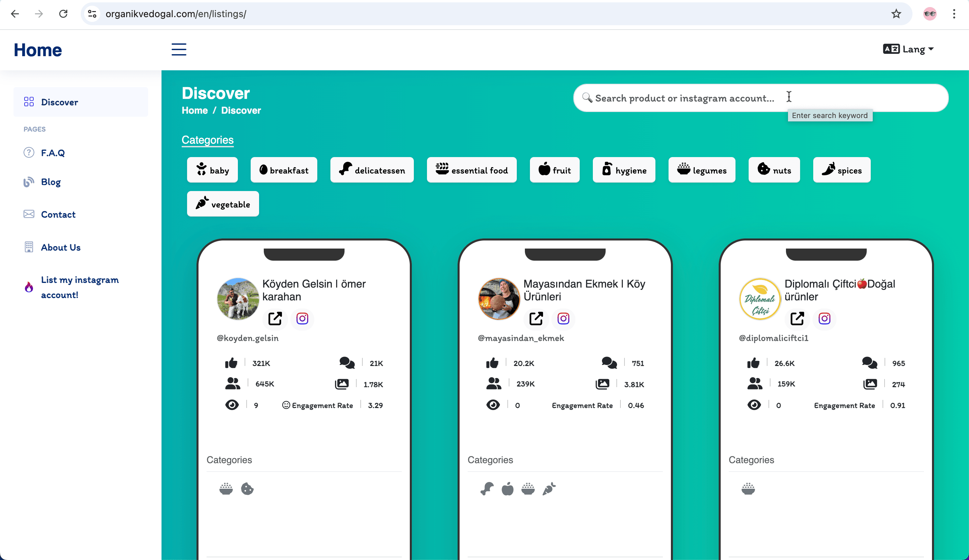Bookmark this page with the star icon
The image size is (969, 560).
[896, 14]
